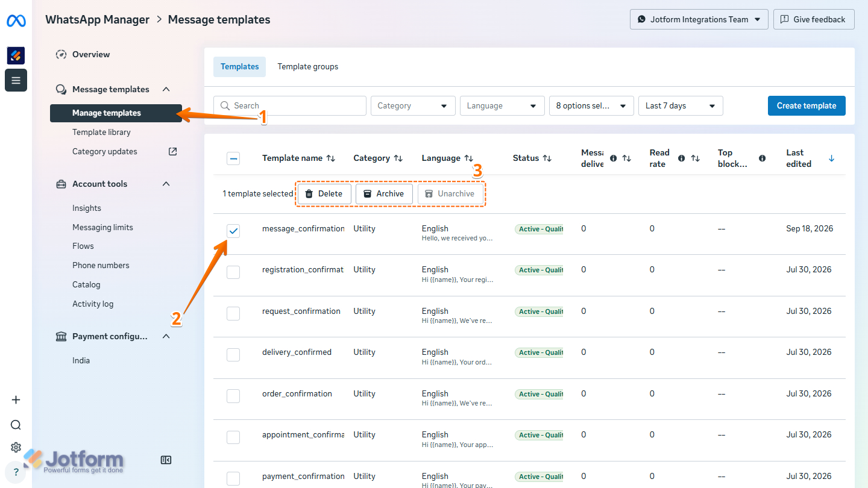The image size is (868, 488).
Task: Show info icon for Top block reason
Action: coord(763,158)
